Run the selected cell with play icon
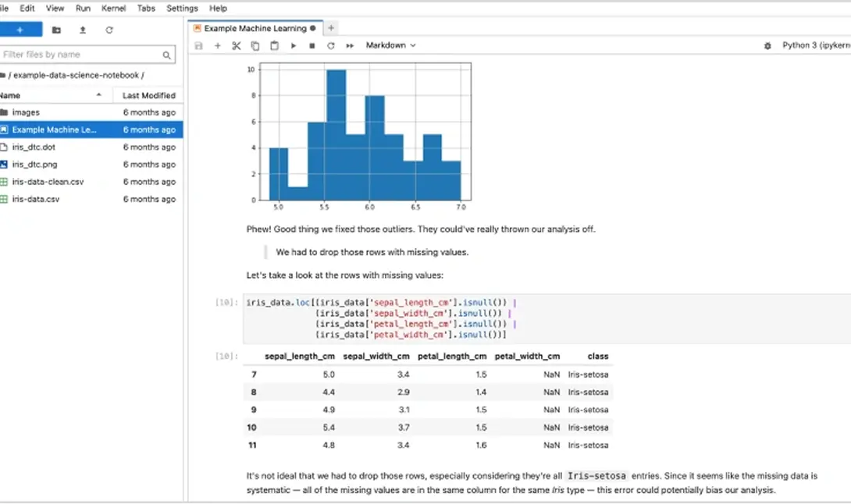 point(294,46)
